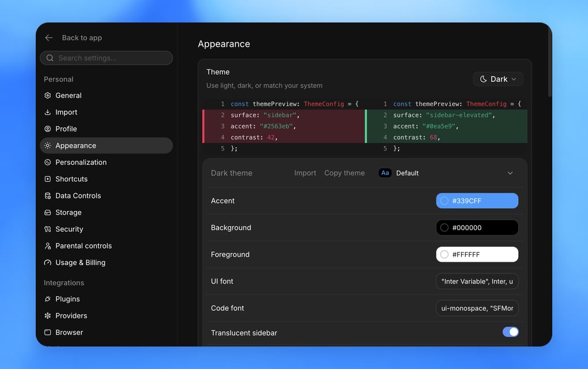Viewport: 588px width, 369px height.
Task: Go to the Import settings page
Action: point(106,112)
